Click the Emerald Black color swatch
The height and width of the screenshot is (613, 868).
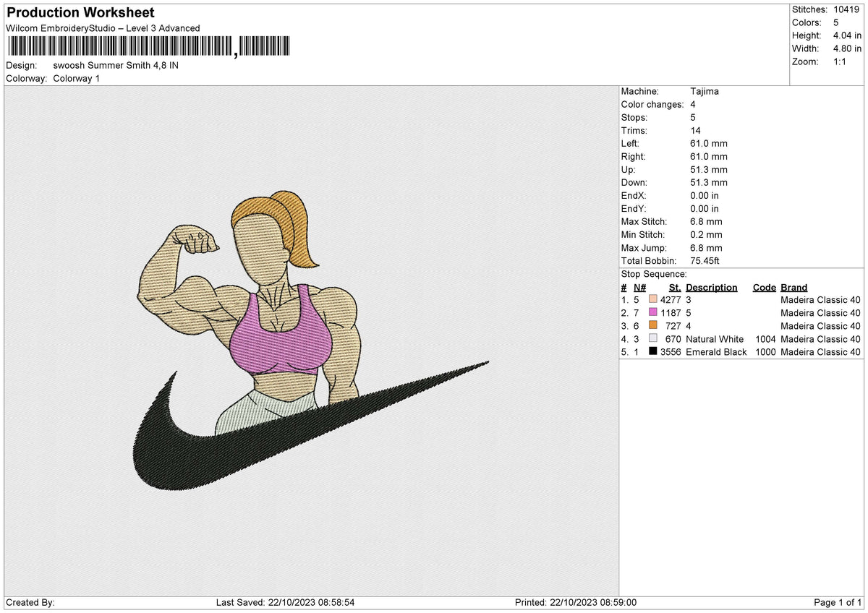pos(653,352)
